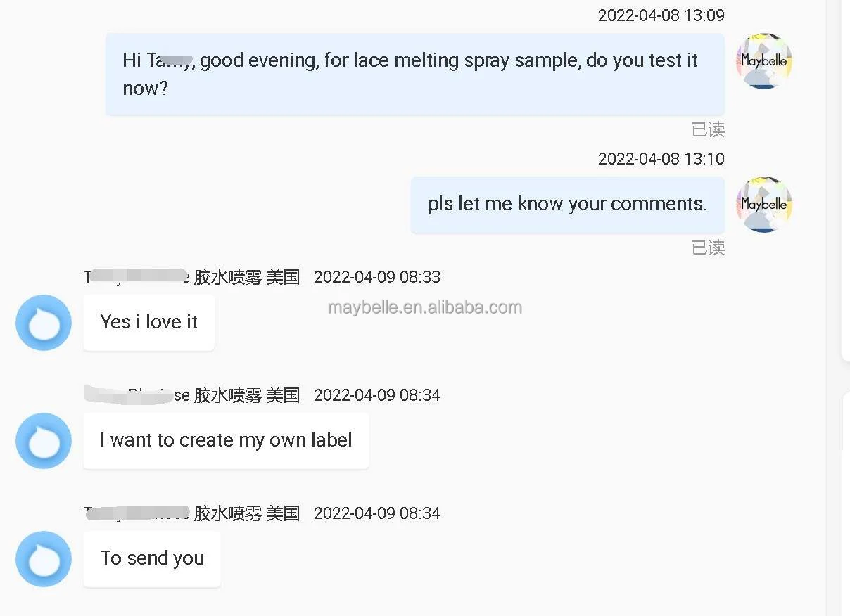Select the buyer's blue avatar next to 'Yes i love it'
Screen dimensions: 850x616
pos(43,322)
